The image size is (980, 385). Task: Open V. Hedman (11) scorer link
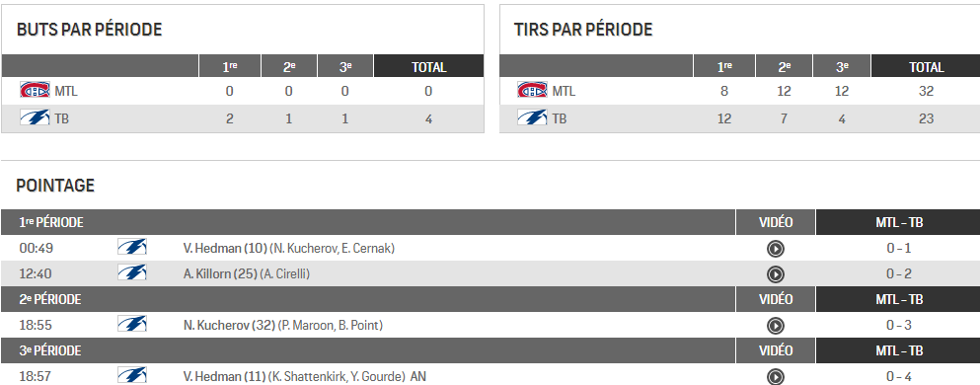tap(224, 376)
